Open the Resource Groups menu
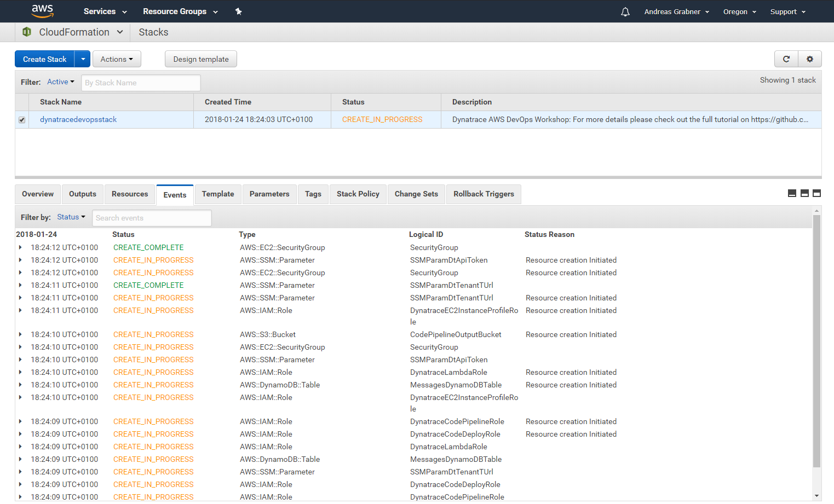Screen dimensions: 834x504 (180, 11)
